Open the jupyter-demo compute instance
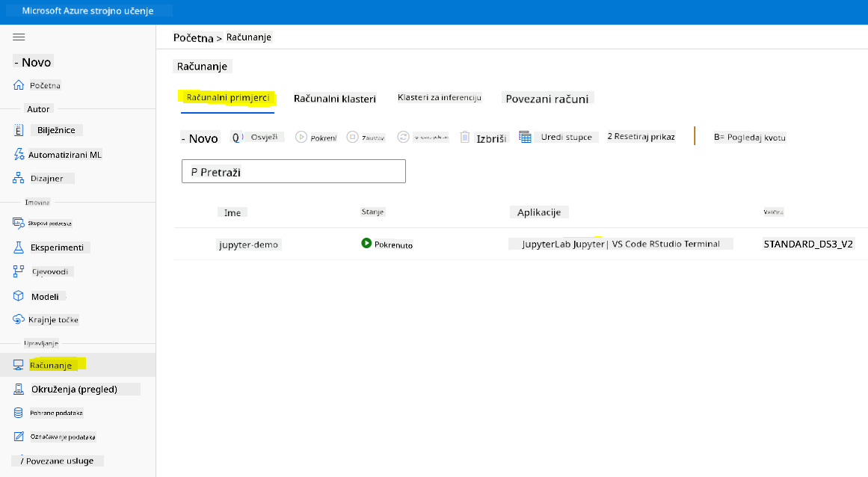Viewport: 868px width, 477px height. 248,244
